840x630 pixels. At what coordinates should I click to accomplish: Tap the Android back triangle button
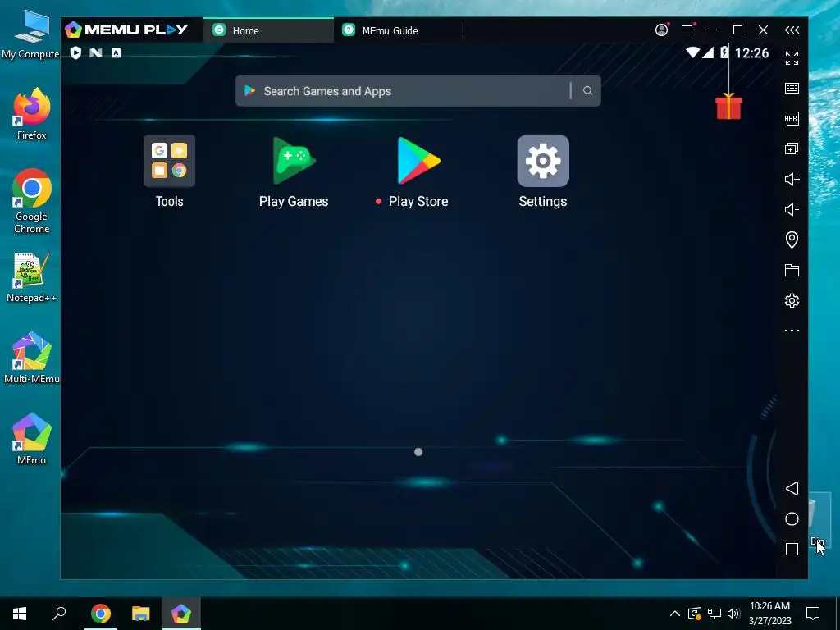coord(792,489)
